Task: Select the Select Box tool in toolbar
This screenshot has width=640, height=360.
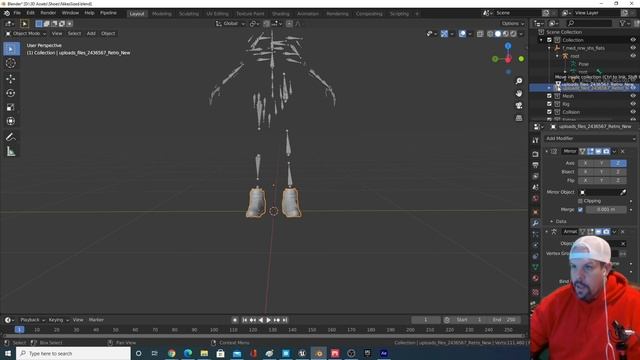Action: pos(11,49)
